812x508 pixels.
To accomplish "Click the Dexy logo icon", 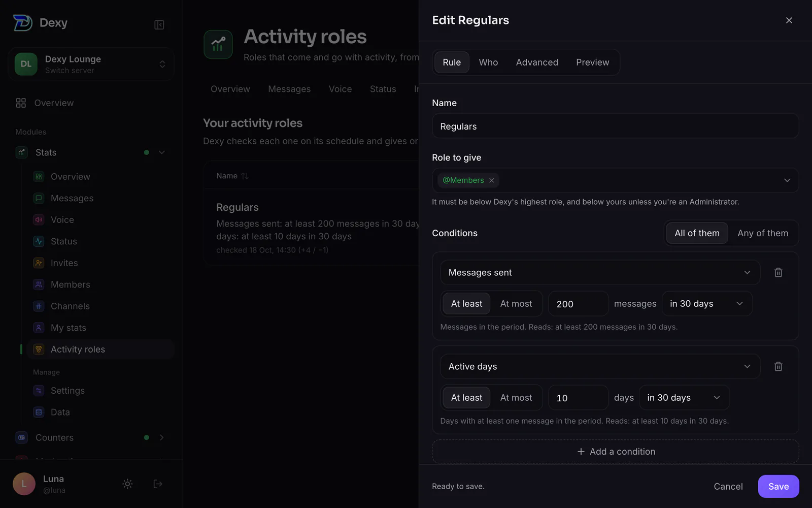I will pos(23,23).
